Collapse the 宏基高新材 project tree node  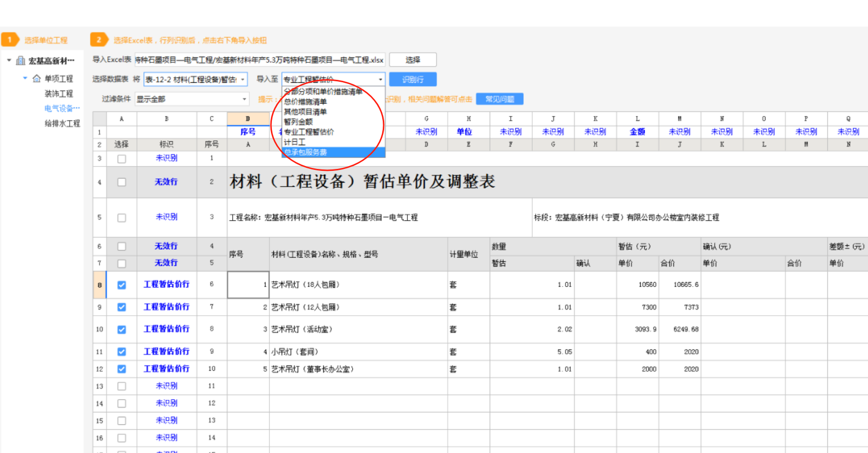[9, 60]
